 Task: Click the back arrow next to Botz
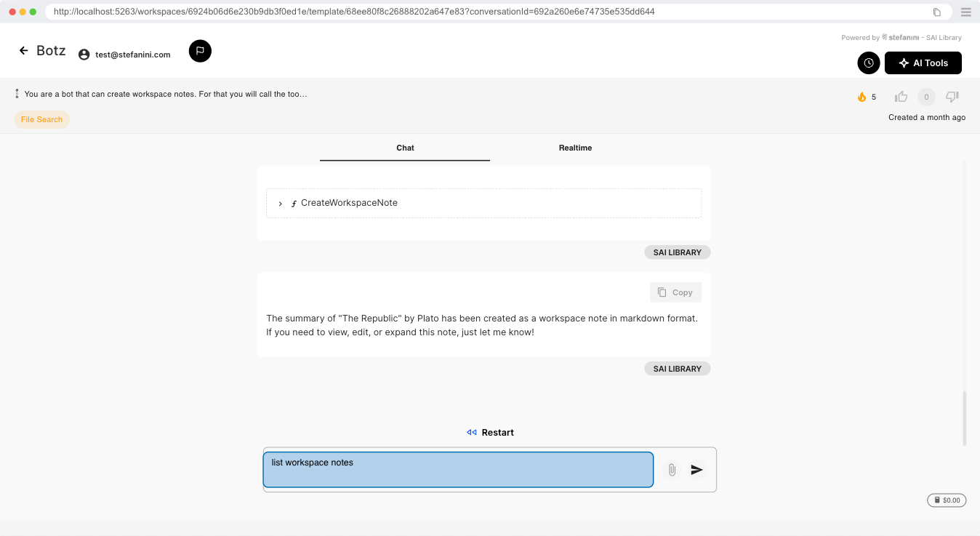pyautogui.click(x=23, y=51)
